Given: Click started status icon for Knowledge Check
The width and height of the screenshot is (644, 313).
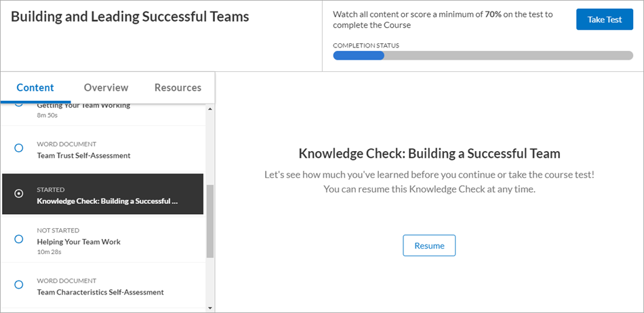Looking at the screenshot, I should tap(19, 194).
